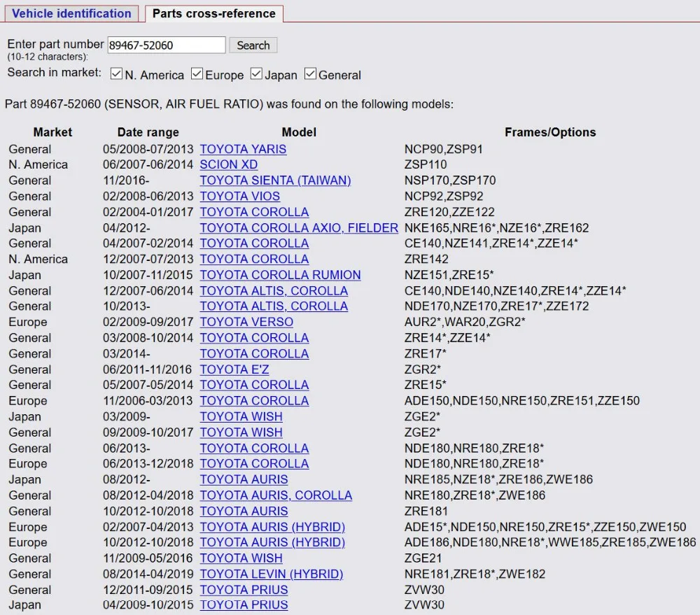Image resolution: width=700 pixels, height=615 pixels.
Task: Click the part number input field
Action: pyautogui.click(x=167, y=45)
